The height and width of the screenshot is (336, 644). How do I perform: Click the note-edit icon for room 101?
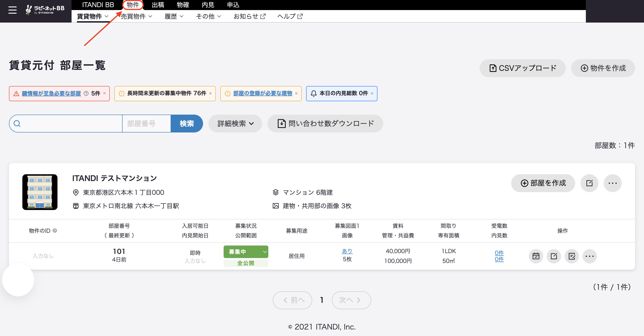(572, 256)
